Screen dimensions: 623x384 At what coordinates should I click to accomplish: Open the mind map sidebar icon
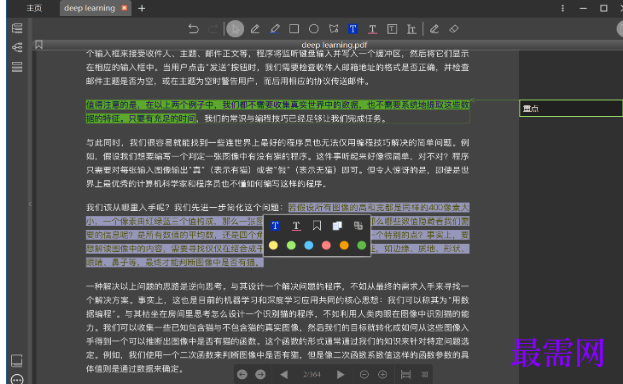click(17, 47)
